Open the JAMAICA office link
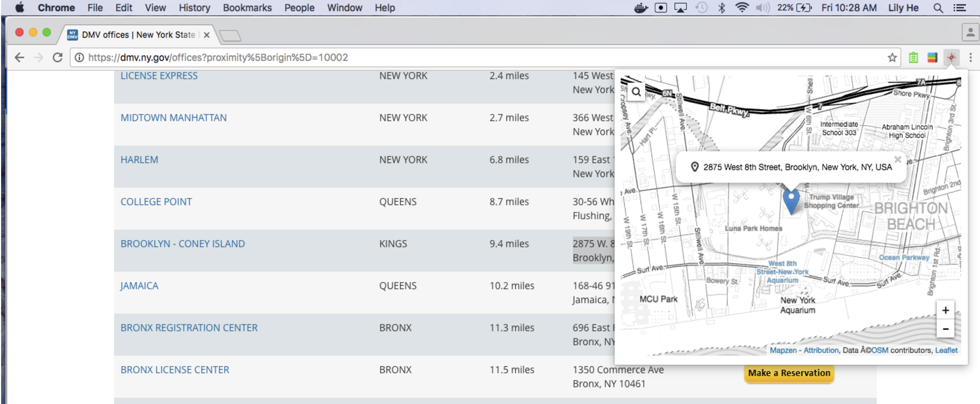Image resolution: width=980 pixels, height=404 pixels. (139, 286)
